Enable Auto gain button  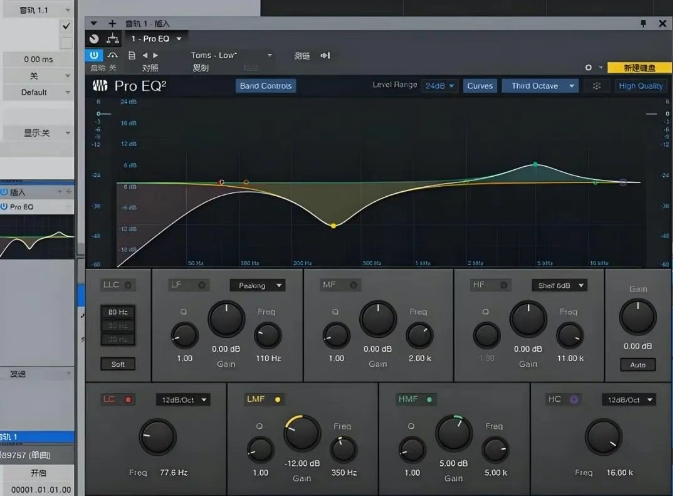coord(638,365)
